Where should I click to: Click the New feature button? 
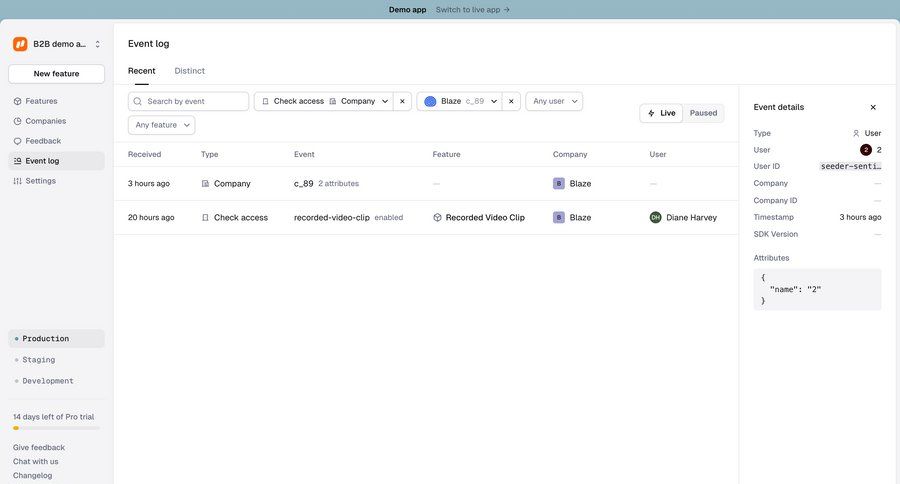click(56, 74)
